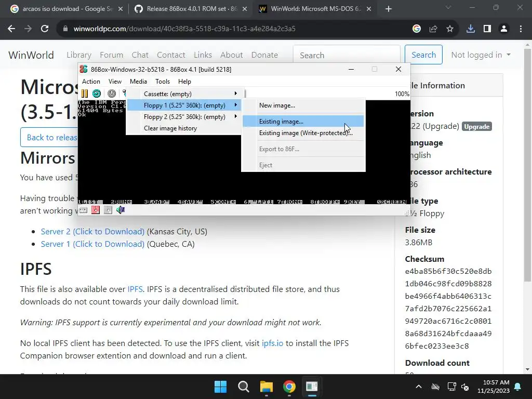Open the Forum nav link
The image size is (532, 399).
(x=111, y=55)
